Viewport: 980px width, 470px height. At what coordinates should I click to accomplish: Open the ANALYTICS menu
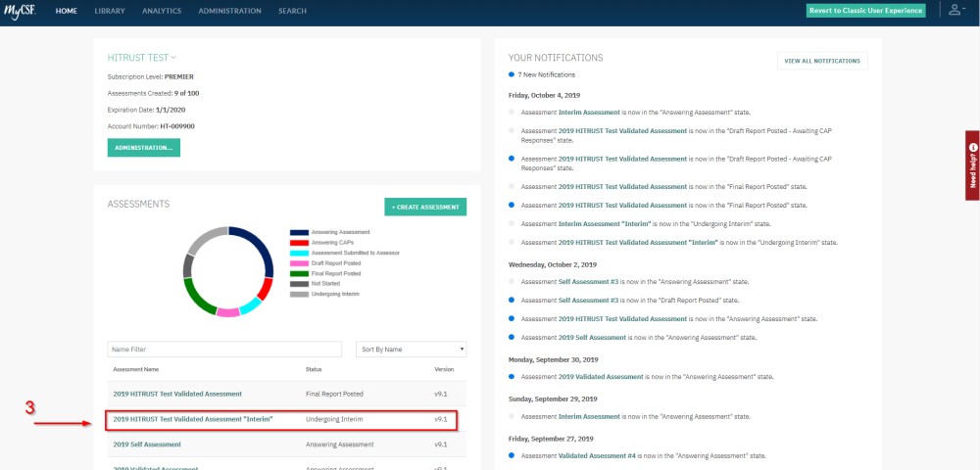pos(162,11)
